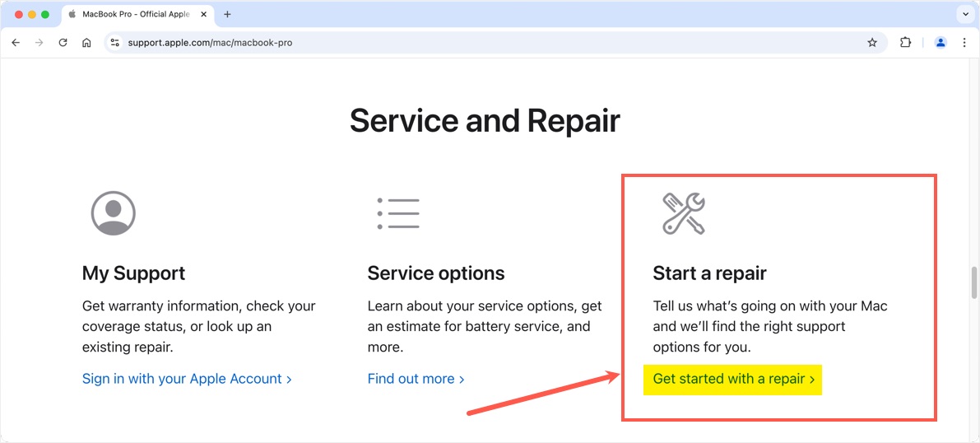
Task: View site information icon in address bar
Action: [x=114, y=43]
